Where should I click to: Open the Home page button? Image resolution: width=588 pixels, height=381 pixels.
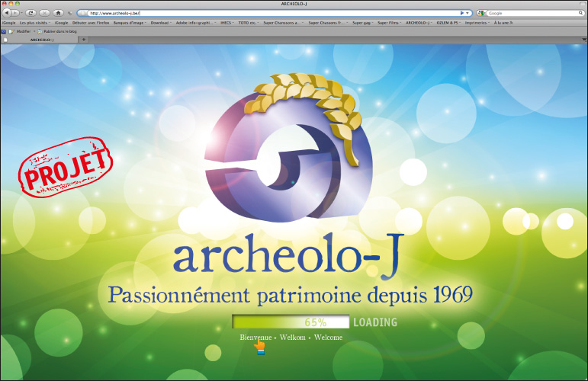(x=58, y=13)
